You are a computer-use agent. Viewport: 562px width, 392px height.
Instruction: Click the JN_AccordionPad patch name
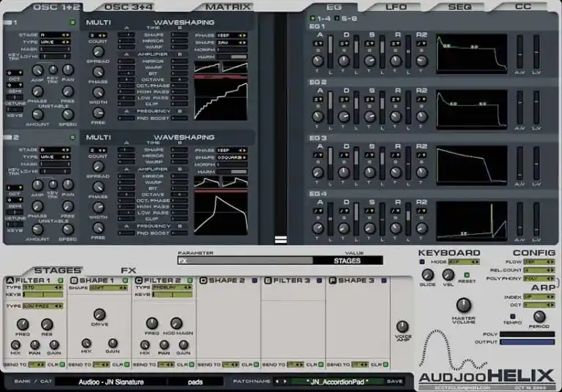pos(337,382)
